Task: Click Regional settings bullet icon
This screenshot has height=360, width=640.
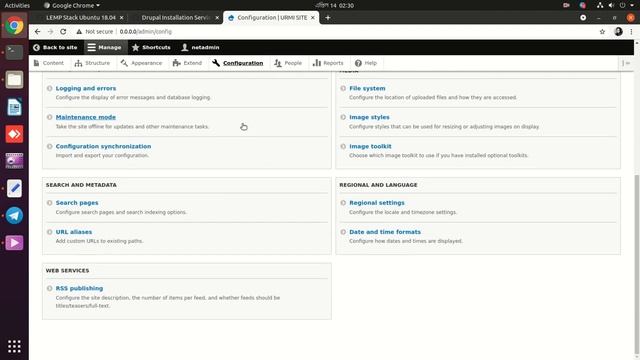Action: (x=343, y=203)
